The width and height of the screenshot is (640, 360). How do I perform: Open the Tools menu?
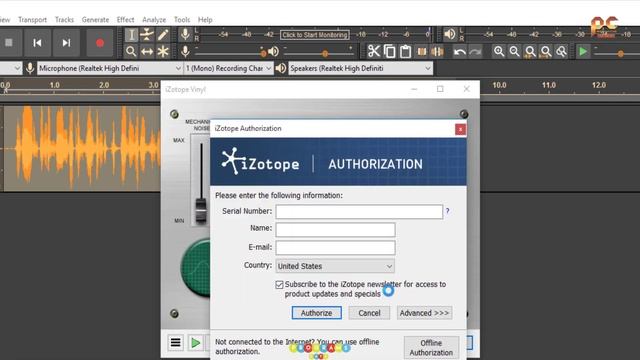[182, 20]
